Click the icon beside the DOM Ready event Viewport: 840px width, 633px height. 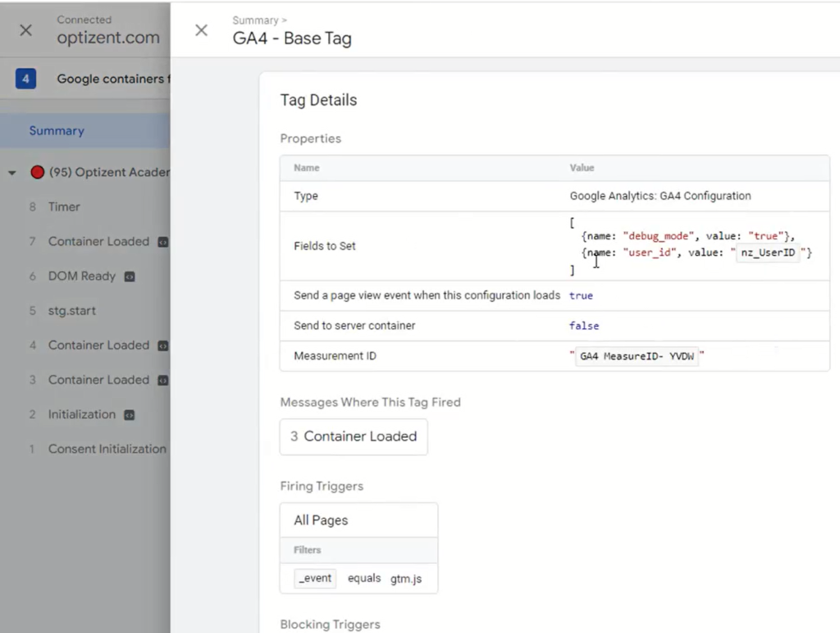(x=130, y=277)
